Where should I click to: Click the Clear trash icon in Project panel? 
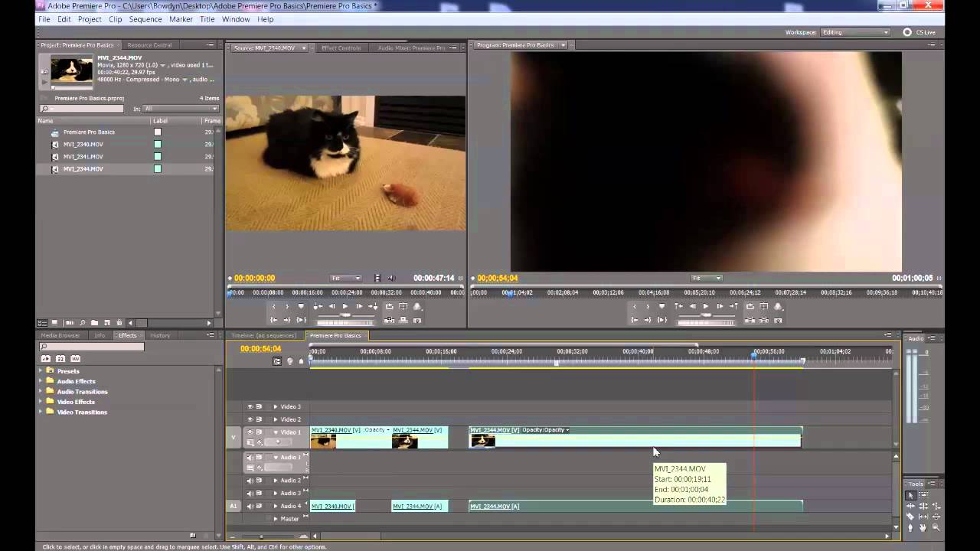click(119, 323)
